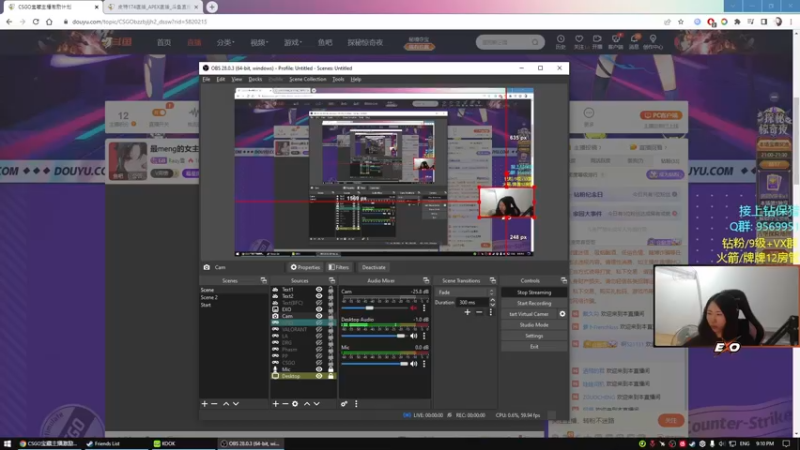Select Scene 2 in the Scenes list
800x450 pixels.
[x=209, y=297]
